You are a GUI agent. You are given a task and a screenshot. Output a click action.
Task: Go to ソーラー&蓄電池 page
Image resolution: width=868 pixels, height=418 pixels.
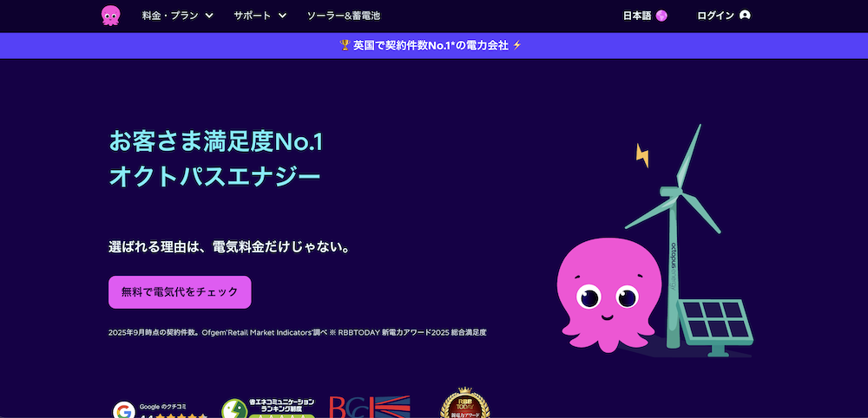coord(344,16)
